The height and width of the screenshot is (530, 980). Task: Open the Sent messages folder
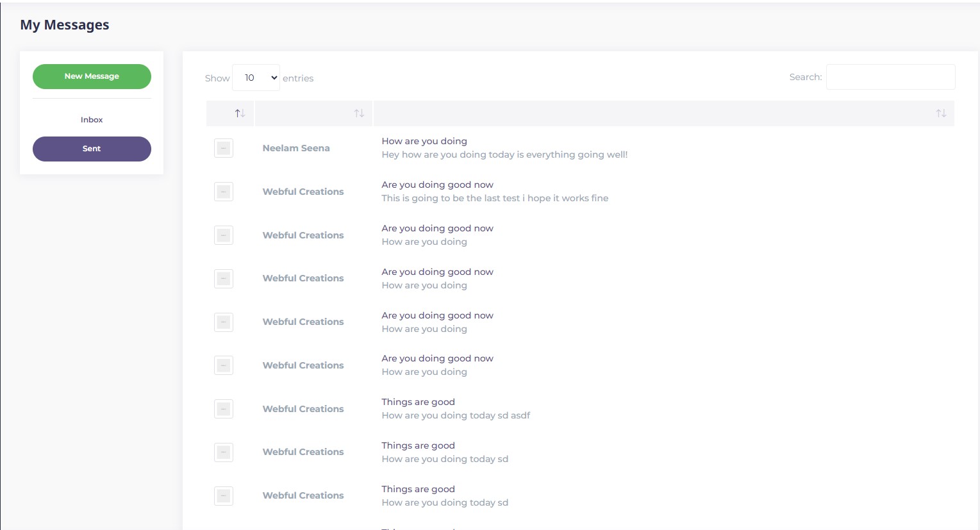tap(92, 149)
